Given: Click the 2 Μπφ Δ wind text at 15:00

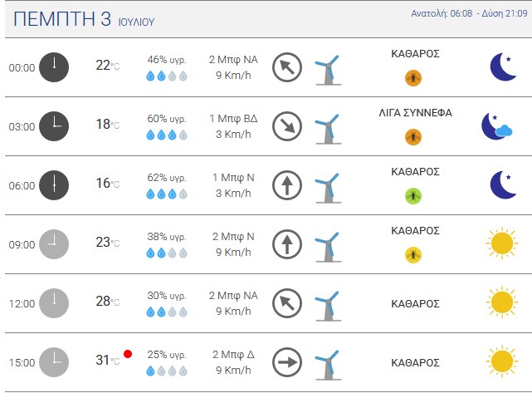Looking at the screenshot, I should (233, 355).
